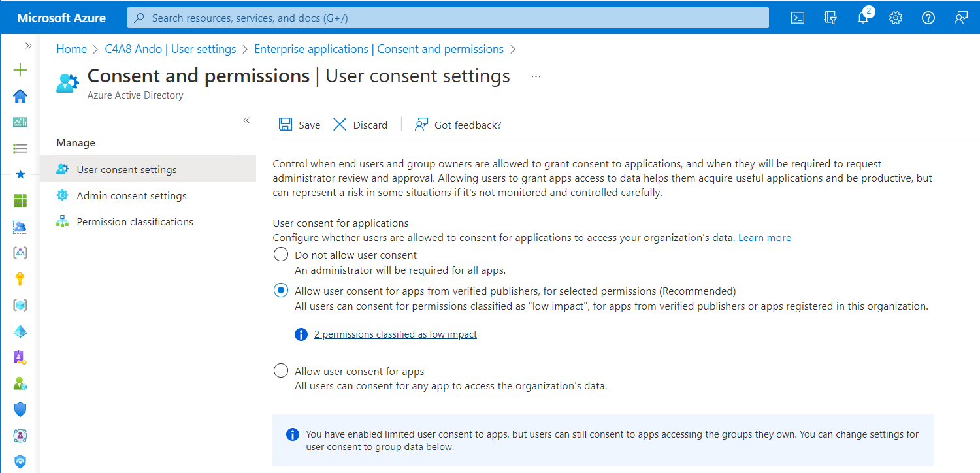Screen dimensions: 980x473
Task: Go to Home icon in sidebar
Action: [x=20, y=97]
